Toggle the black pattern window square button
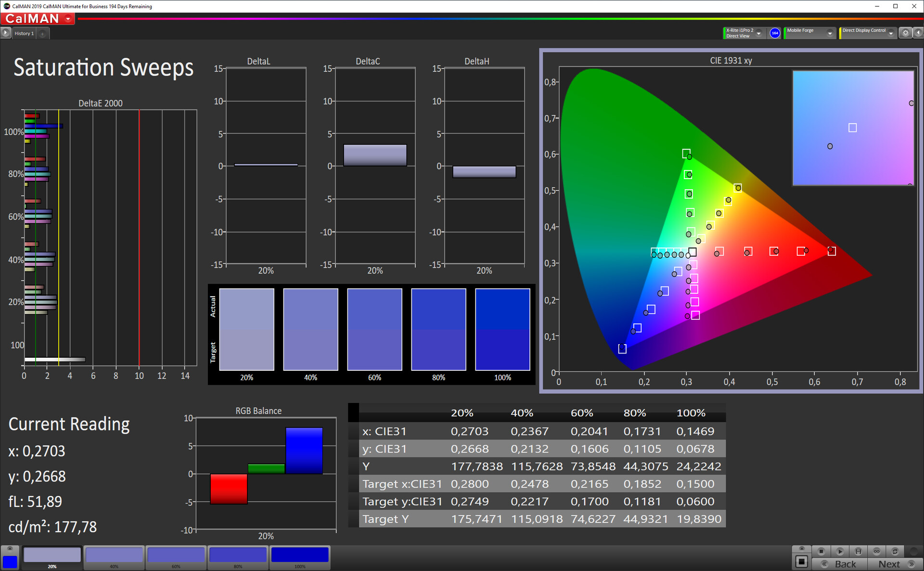Image resolution: width=924 pixels, height=571 pixels. tap(802, 561)
